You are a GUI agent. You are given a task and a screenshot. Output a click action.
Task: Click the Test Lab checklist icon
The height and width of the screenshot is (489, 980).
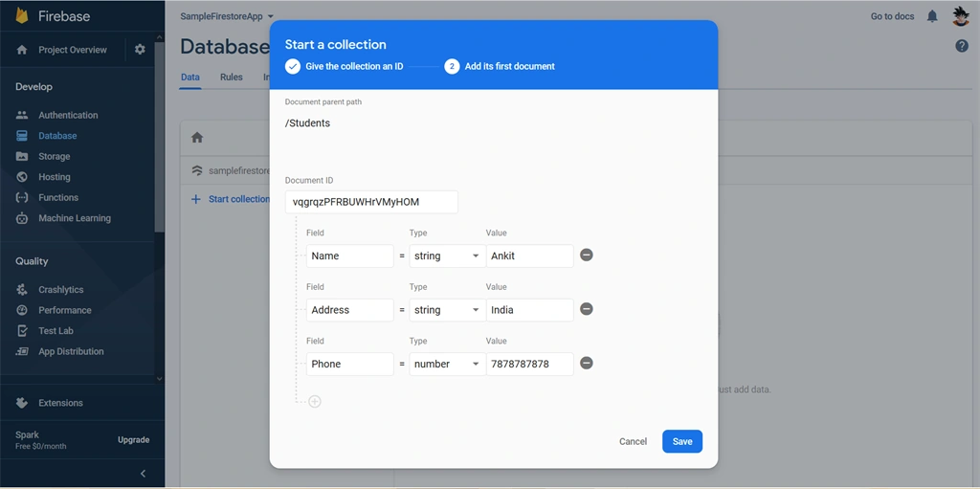point(22,331)
